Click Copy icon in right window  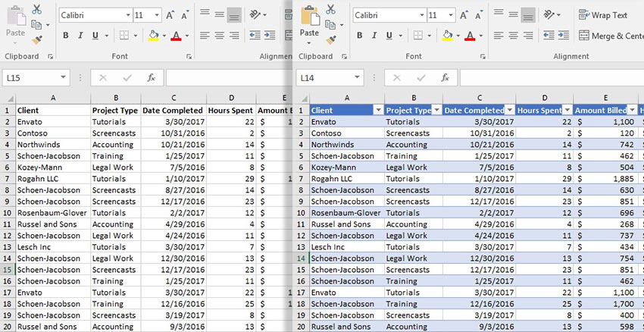pos(330,25)
